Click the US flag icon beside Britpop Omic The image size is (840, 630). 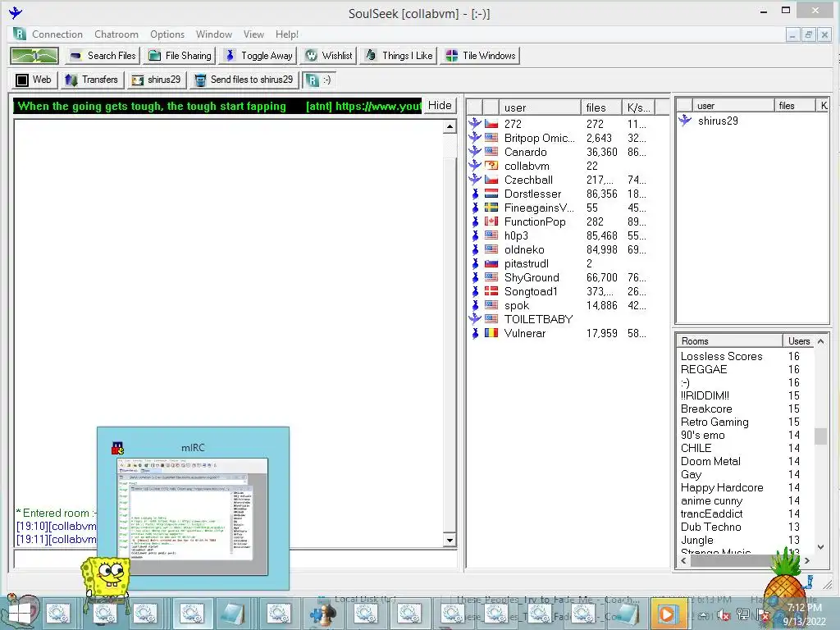point(491,138)
